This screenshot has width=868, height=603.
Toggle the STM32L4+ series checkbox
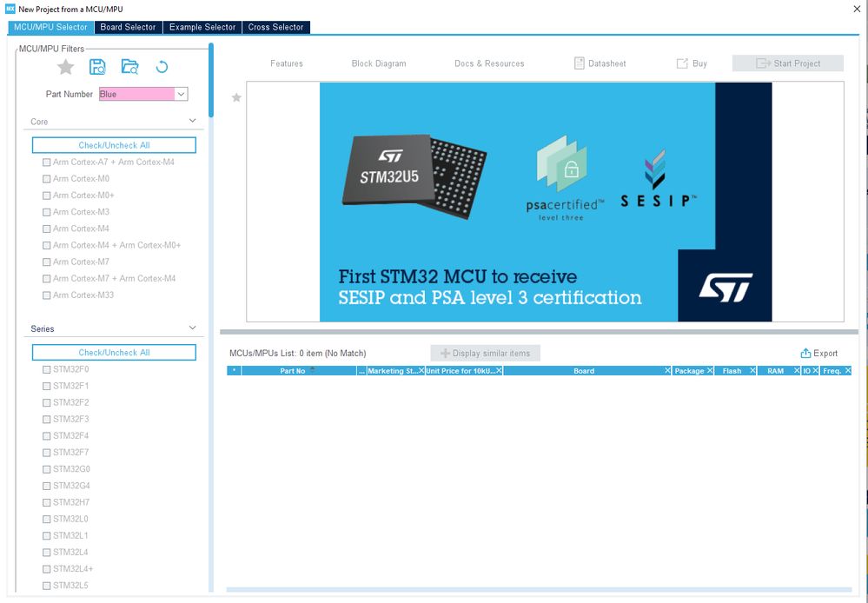[x=47, y=568]
